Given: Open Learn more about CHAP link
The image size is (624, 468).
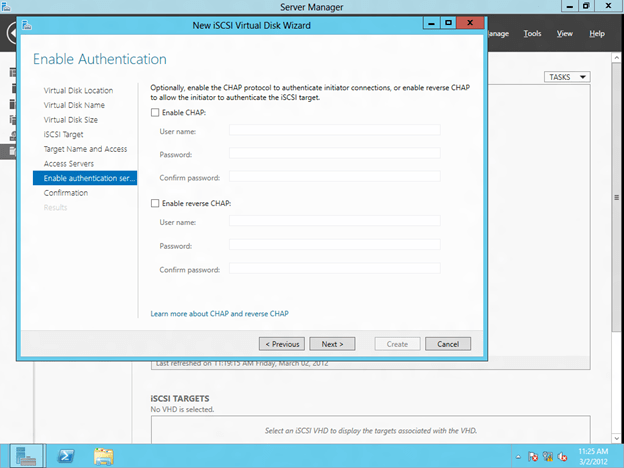Looking at the screenshot, I should click(219, 313).
